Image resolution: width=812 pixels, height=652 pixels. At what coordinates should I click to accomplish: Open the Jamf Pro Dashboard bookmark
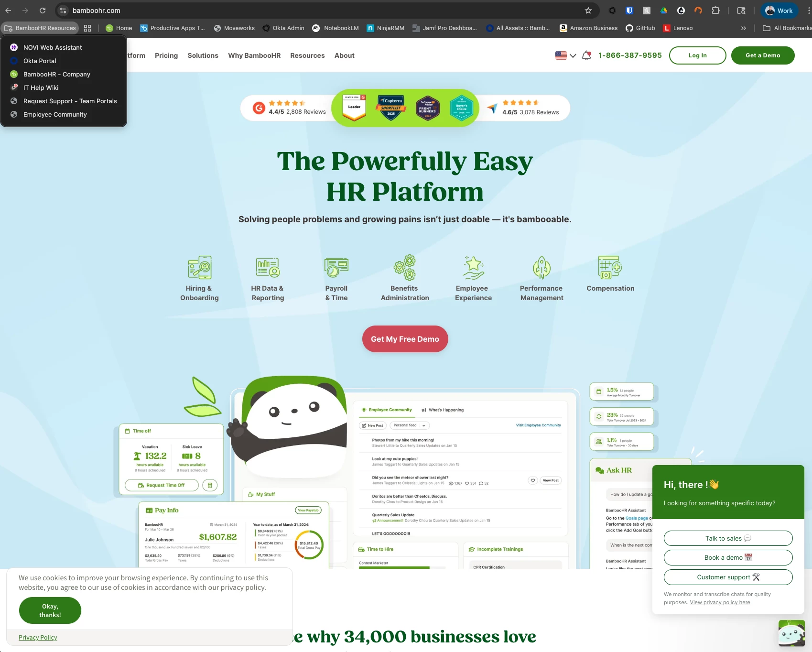pyautogui.click(x=444, y=28)
